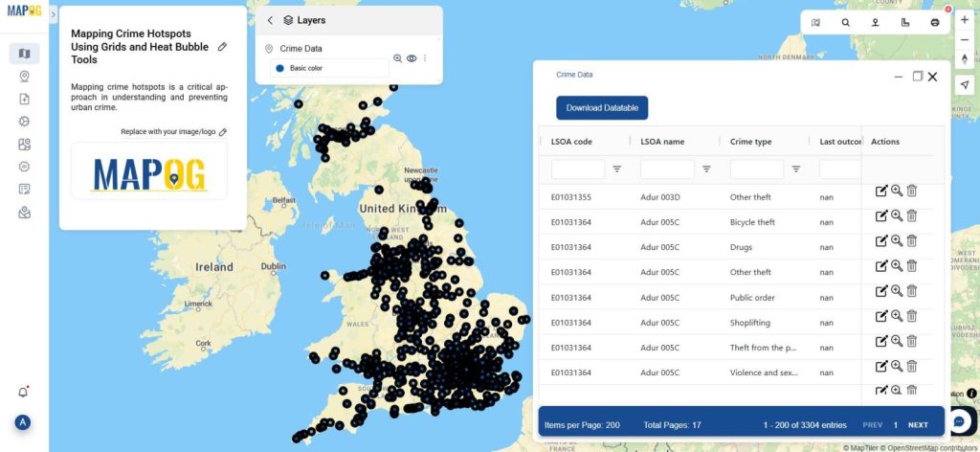This screenshot has height=452, width=980.
Task: Open the map envelope share sidebar icon
Action: tap(24, 213)
